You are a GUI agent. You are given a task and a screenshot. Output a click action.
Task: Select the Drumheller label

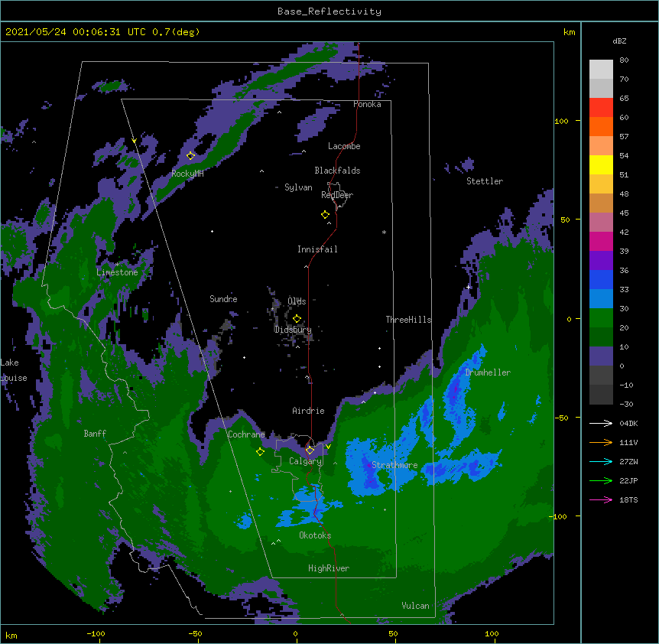[488, 372]
